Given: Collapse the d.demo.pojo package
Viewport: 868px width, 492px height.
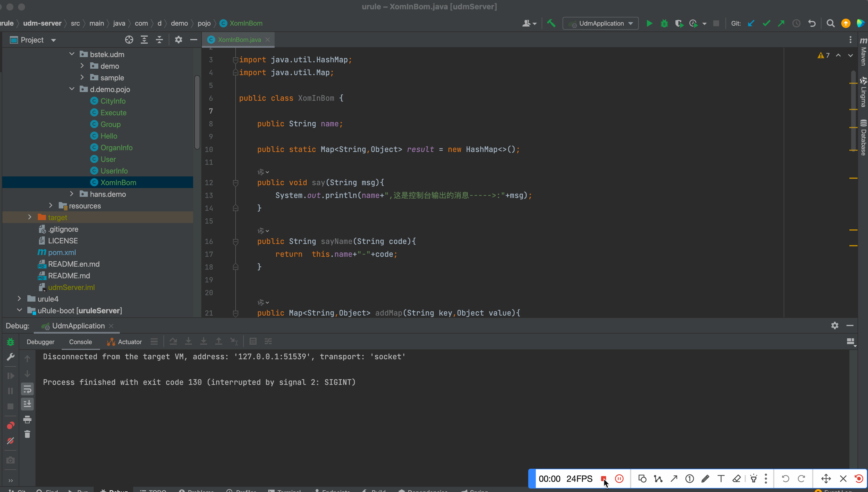Looking at the screenshot, I should 72,89.
